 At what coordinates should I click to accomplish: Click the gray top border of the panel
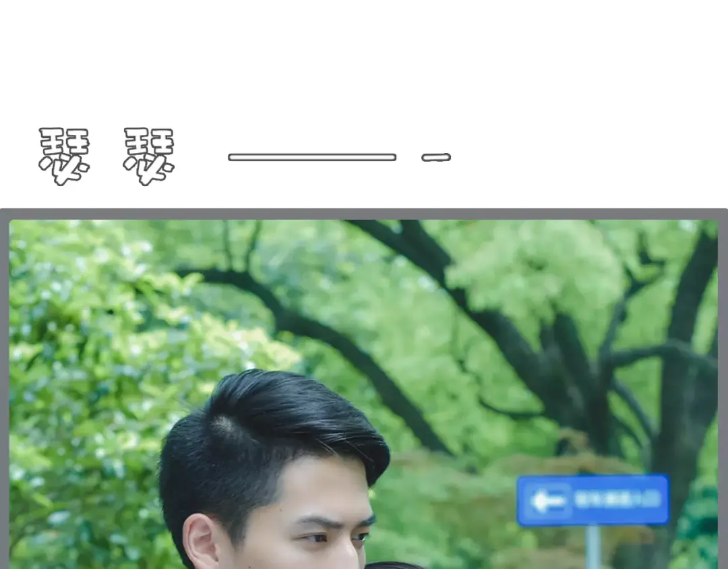pyautogui.click(x=364, y=214)
